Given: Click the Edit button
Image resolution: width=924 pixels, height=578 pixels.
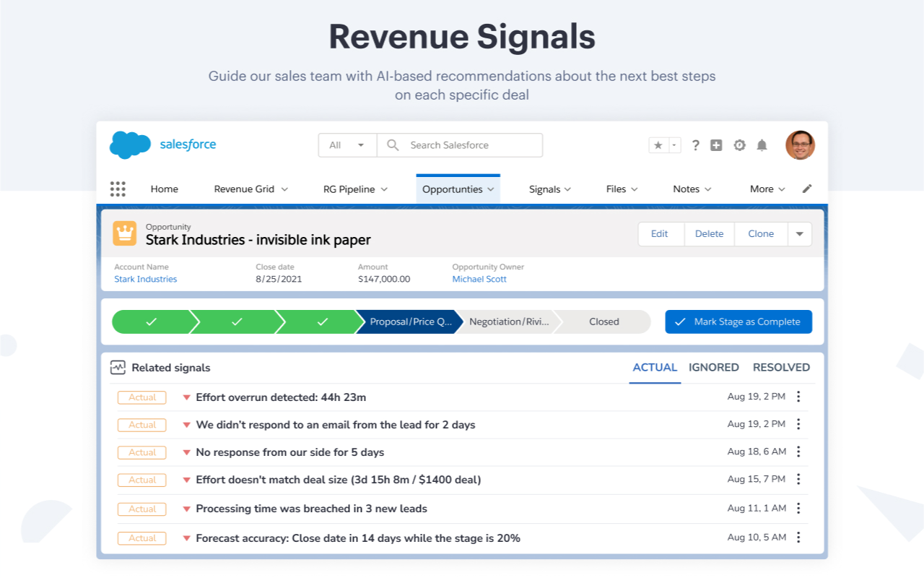Looking at the screenshot, I should [660, 234].
